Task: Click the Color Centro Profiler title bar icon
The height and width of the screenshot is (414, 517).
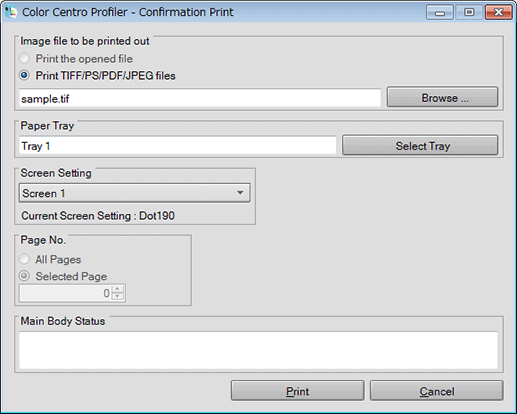Action: 11,12
